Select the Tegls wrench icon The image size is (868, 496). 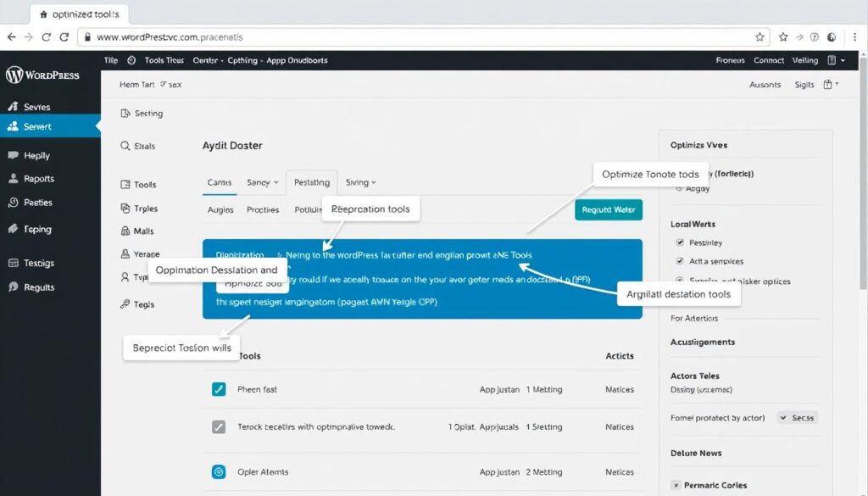pos(124,304)
